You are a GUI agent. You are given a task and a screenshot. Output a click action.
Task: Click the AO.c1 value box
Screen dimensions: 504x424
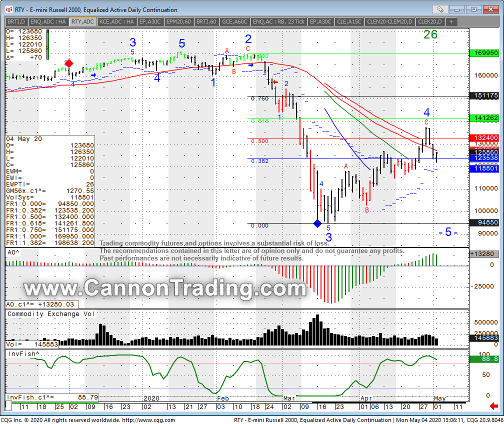(x=42, y=304)
